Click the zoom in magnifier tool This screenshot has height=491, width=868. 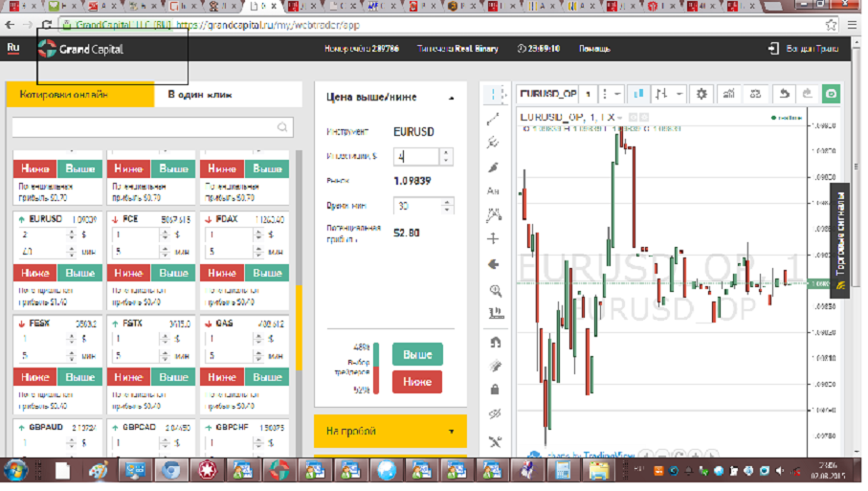494,289
